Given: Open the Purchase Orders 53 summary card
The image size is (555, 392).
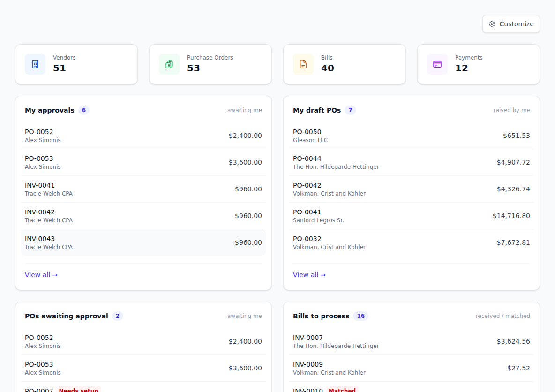Looking at the screenshot, I should coord(210,64).
